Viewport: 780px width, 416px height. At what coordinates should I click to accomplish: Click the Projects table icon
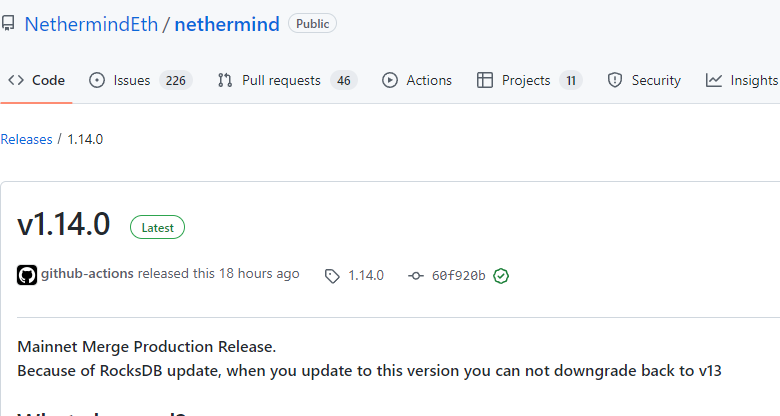click(x=485, y=80)
